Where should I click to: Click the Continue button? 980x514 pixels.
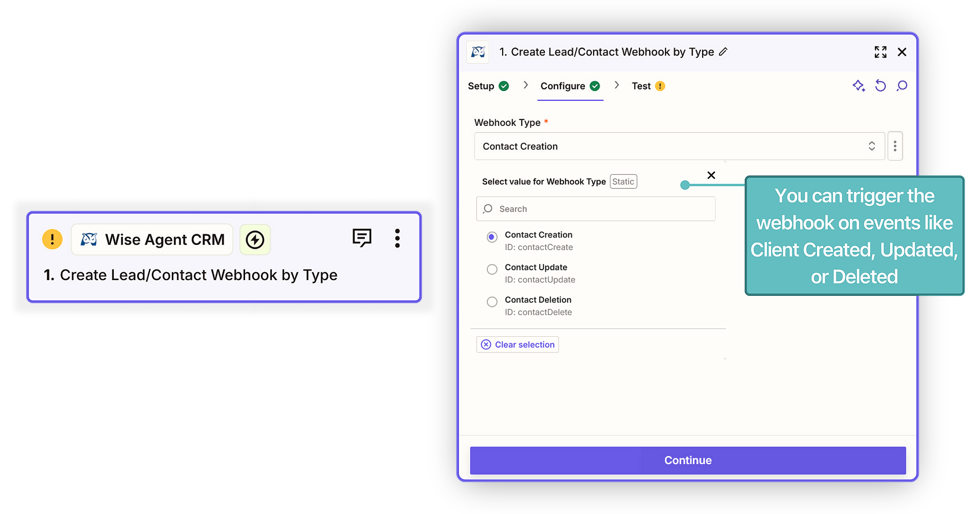pos(688,460)
